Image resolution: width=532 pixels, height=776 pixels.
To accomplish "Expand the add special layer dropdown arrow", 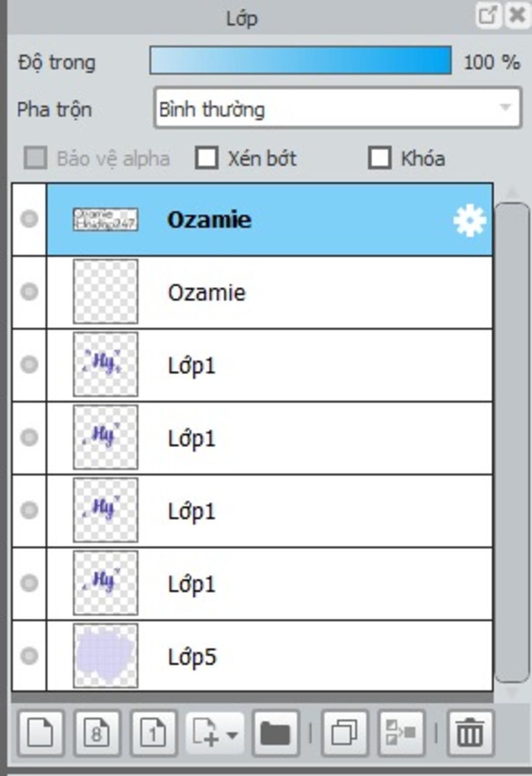I will coord(232,734).
